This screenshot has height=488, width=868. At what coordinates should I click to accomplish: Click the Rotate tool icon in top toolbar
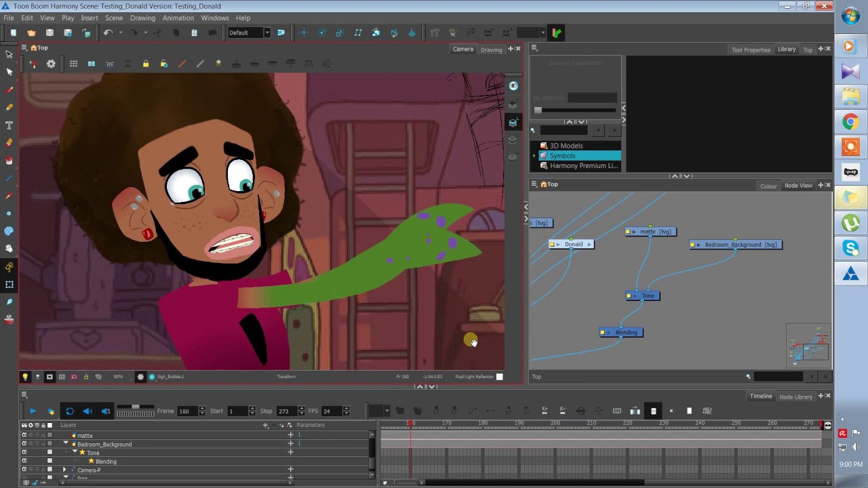coord(321,33)
